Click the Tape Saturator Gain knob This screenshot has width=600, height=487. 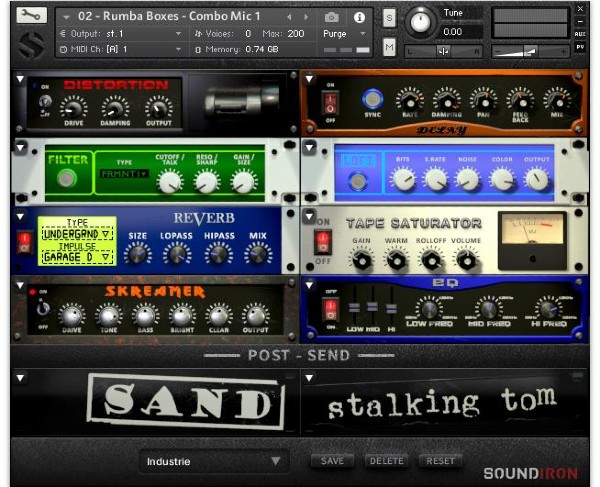[362, 261]
